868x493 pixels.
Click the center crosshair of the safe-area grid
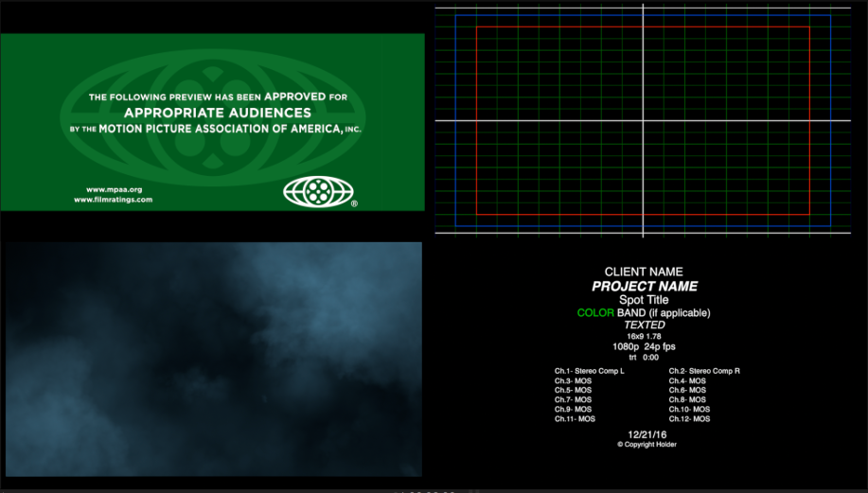[643, 120]
